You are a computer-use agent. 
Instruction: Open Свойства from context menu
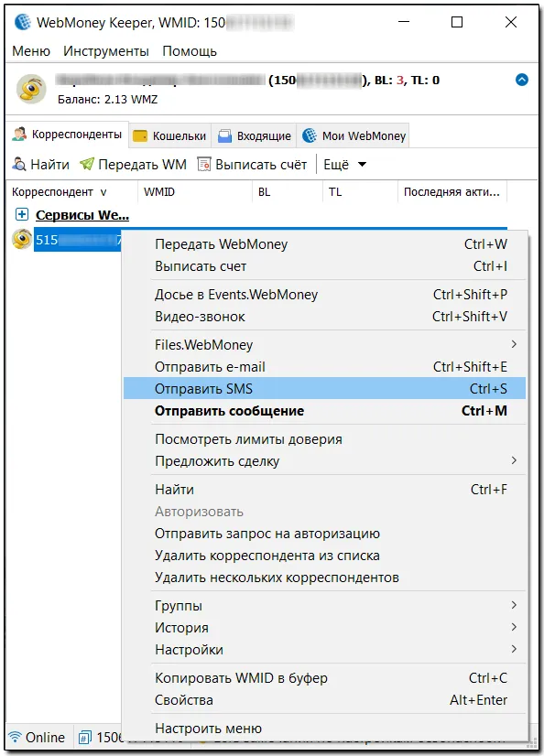(x=324, y=699)
